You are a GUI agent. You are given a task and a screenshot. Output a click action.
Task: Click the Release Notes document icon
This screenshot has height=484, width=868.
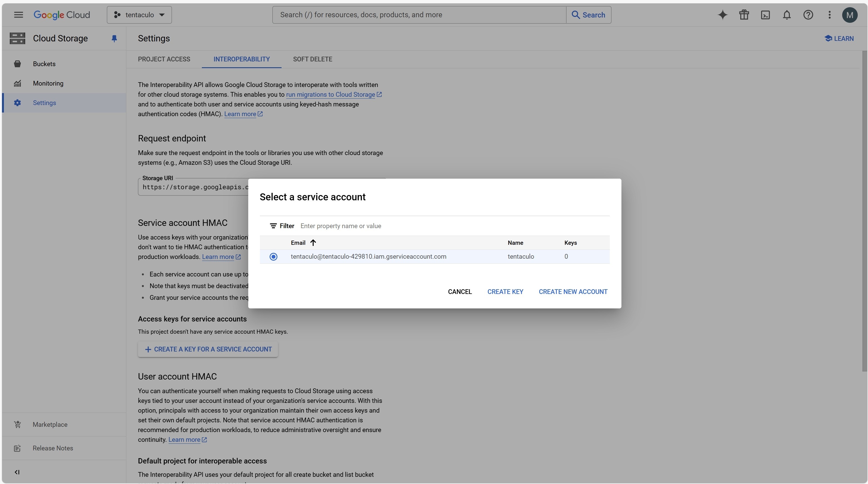(17, 448)
